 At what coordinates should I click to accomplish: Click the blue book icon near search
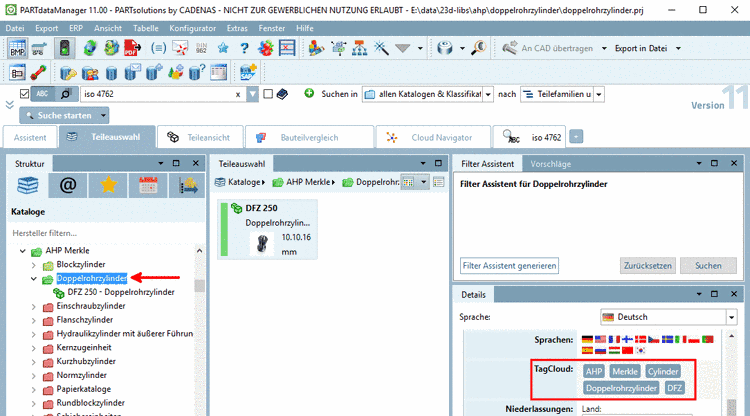coord(283,94)
